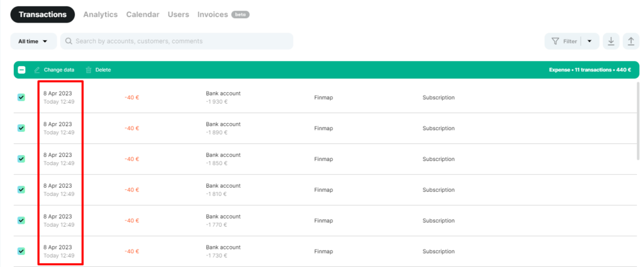Open the Invoices beta tab
This screenshot has height=267, width=644.
coord(223,14)
